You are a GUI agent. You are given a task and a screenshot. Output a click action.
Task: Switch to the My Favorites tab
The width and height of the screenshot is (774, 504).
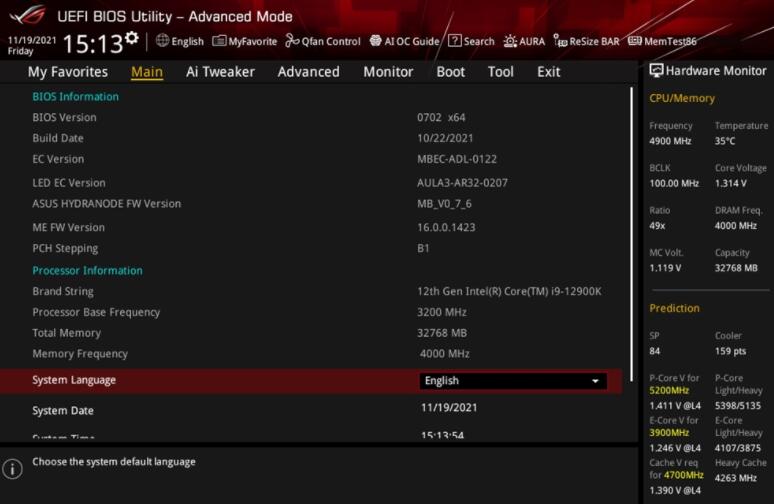[67, 72]
